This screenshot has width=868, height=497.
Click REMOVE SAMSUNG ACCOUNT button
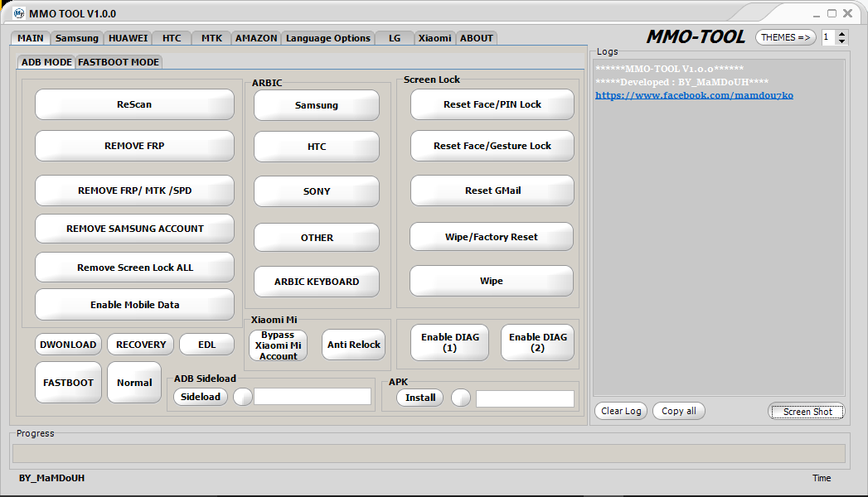pyautogui.click(x=134, y=229)
